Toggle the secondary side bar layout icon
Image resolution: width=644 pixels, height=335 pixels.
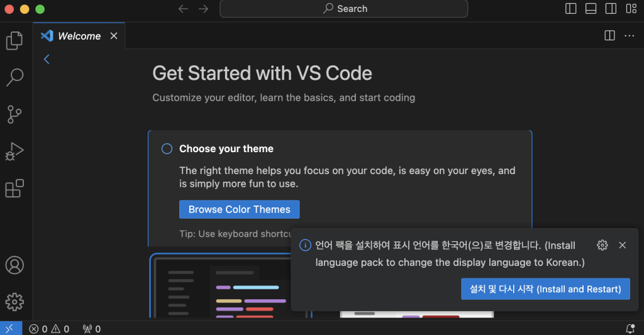pos(611,9)
